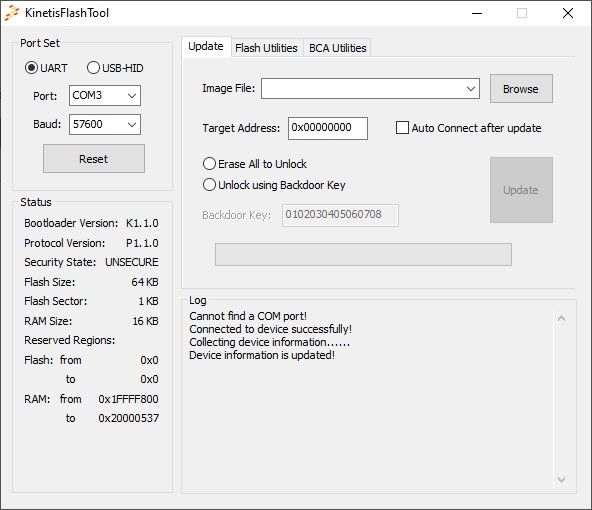Click the Log scrollbar down arrow

pyautogui.click(x=561, y=479)
